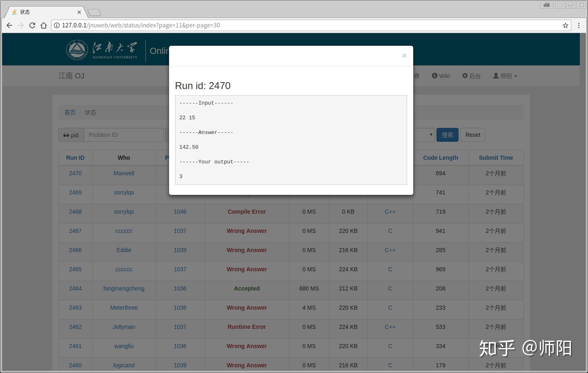This screenshot has width=588, height=373.
Task: Open the dropdown left of 搜索
Action: 423,135
